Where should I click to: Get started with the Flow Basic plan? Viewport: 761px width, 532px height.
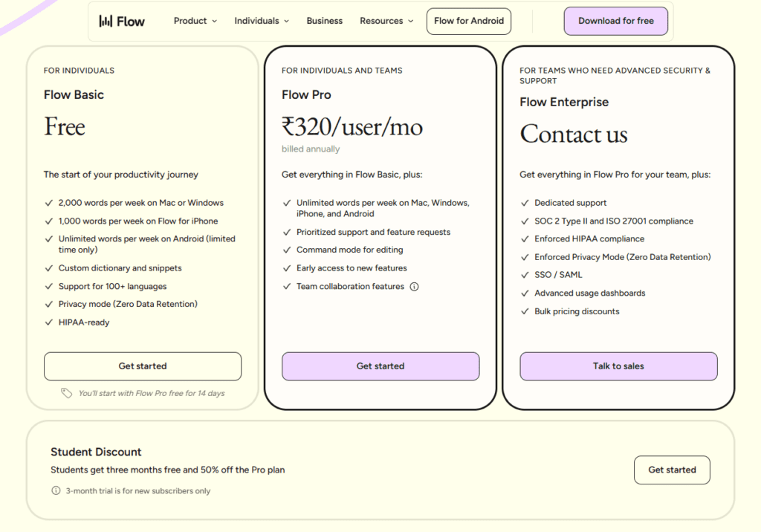142,366
